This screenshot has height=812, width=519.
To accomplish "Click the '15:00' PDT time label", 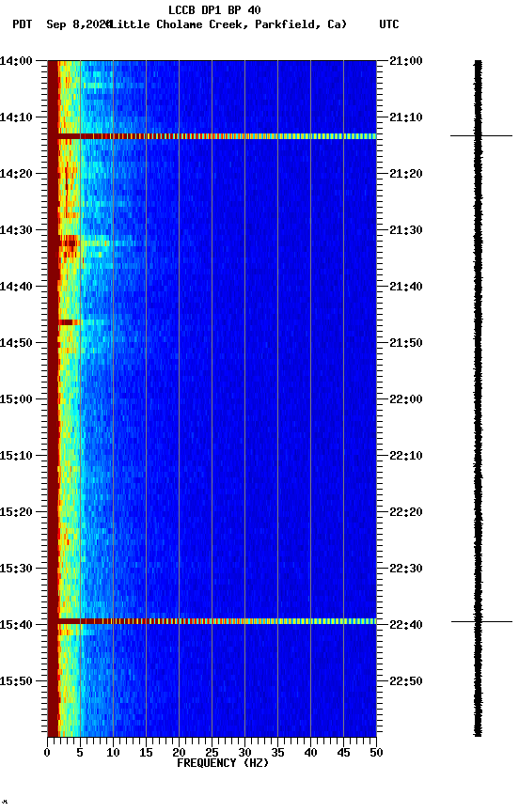I will click(16, 399).
